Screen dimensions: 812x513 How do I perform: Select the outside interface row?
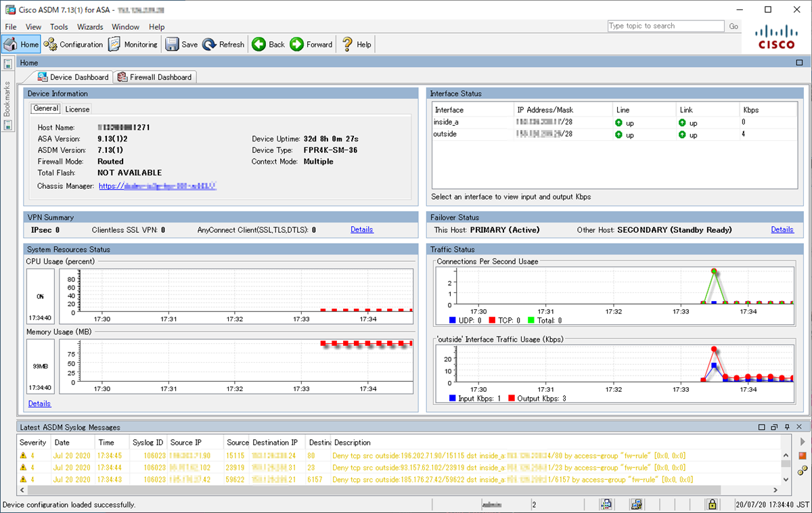(614, 134)
